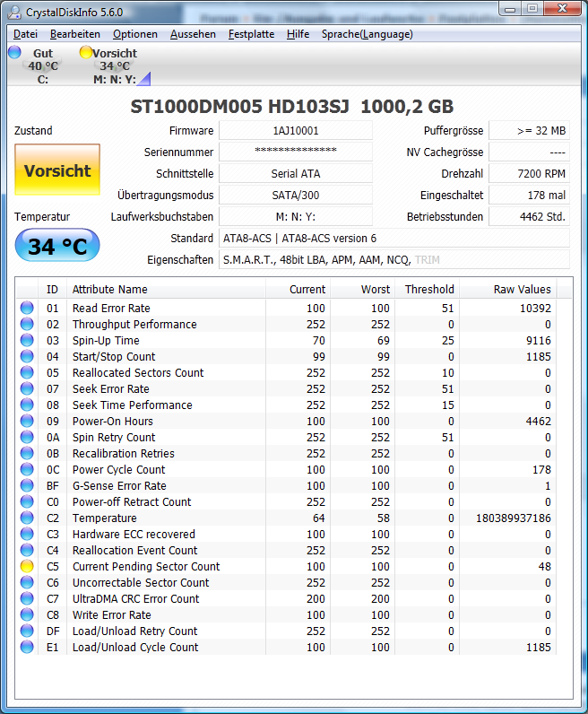
Task: Click the status icon of Recalibration Retries
Action: click(27, 453)
